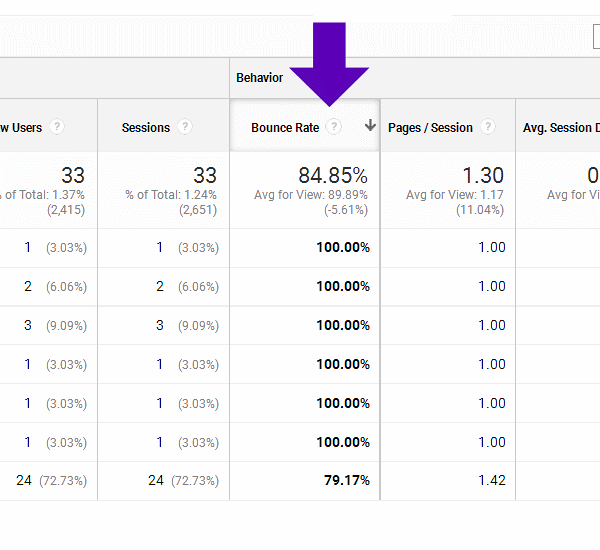Viewport: 600px width, 550px height.
Task: Click the help icon beside Bounce Rate
Action: [x=334, y=127]
